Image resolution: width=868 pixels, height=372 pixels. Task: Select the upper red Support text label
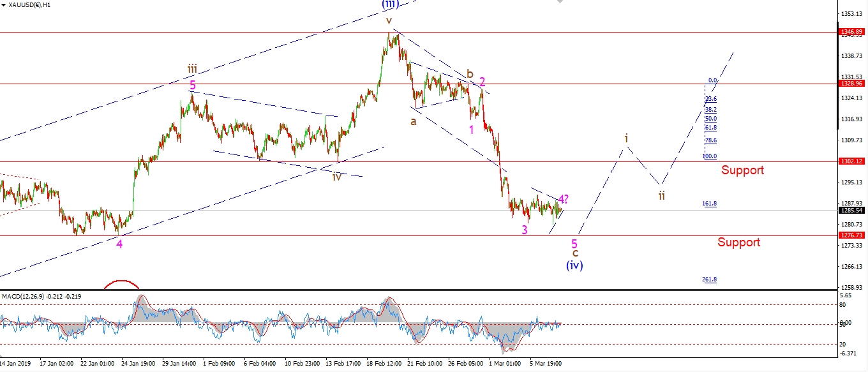click(x=742, y=170)
